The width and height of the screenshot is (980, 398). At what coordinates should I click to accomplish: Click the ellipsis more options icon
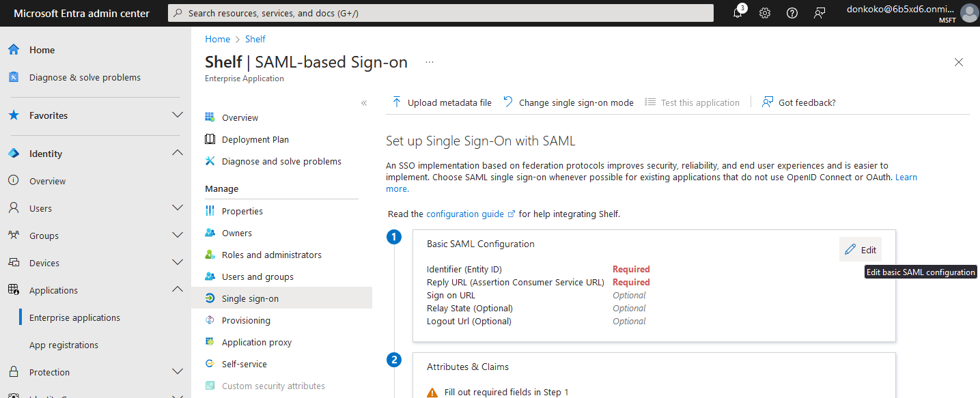click(x=430, y=62)
